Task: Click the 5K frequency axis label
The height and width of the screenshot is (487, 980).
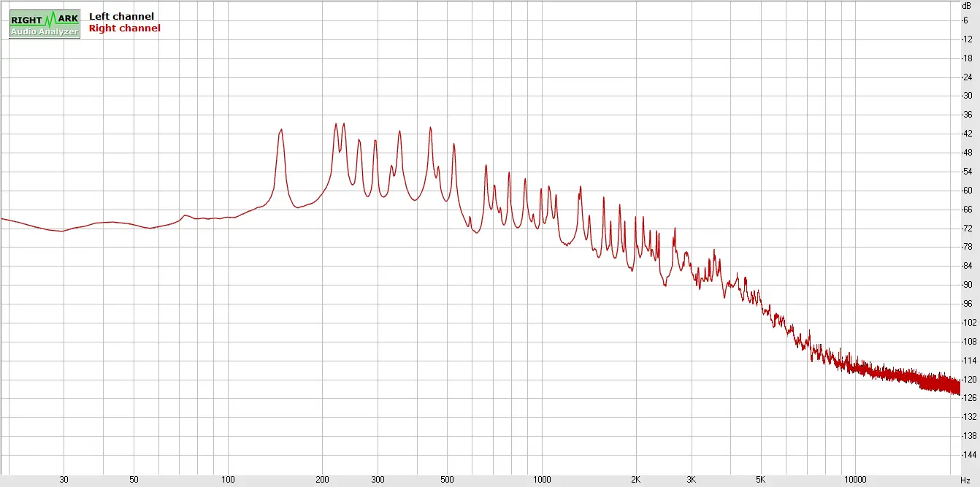Action: click(761, 480)
